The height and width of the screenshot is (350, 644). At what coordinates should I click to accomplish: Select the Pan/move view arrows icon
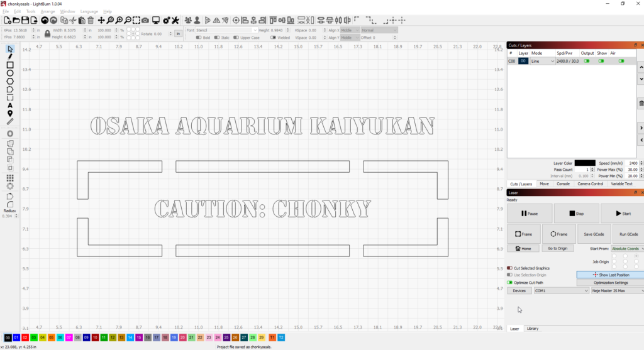101,20
